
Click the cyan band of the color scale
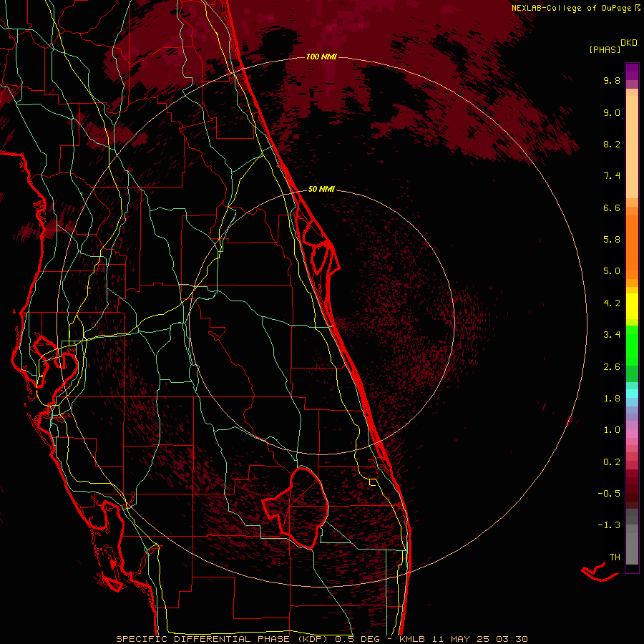pos(632,393)
